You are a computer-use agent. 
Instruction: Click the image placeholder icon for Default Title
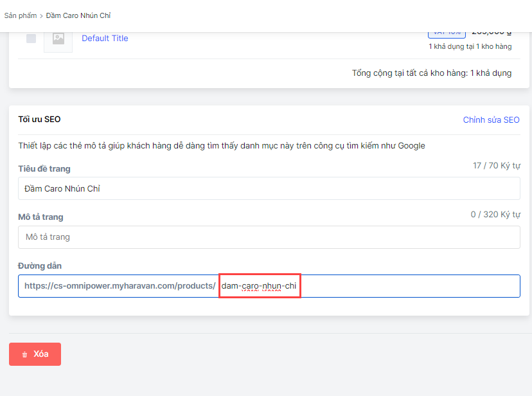[58, 39]
